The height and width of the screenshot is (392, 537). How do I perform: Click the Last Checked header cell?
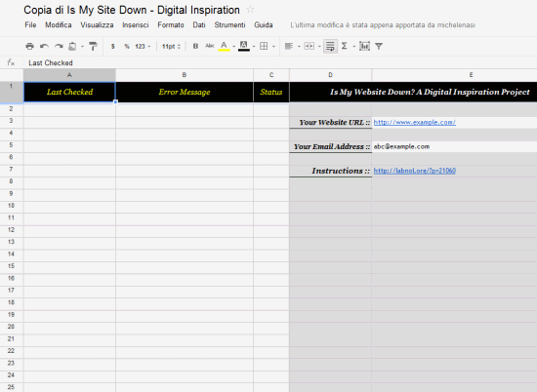(69, 92)
